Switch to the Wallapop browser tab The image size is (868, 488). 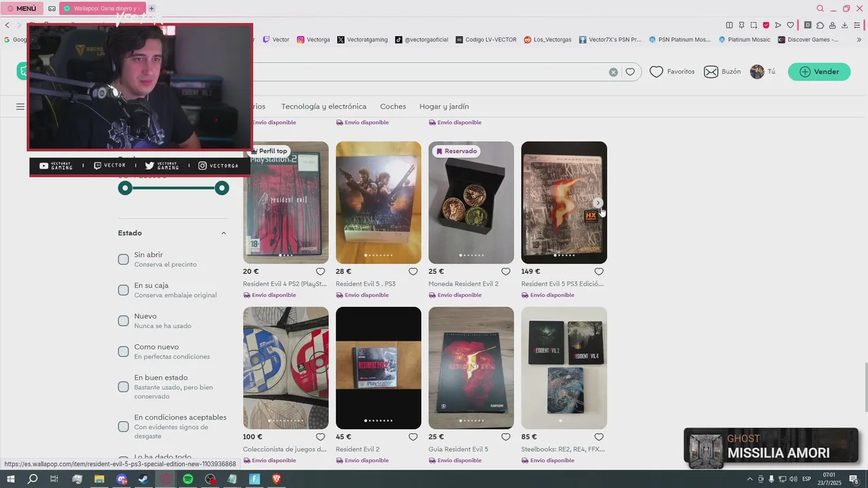[x=102, y=8]
